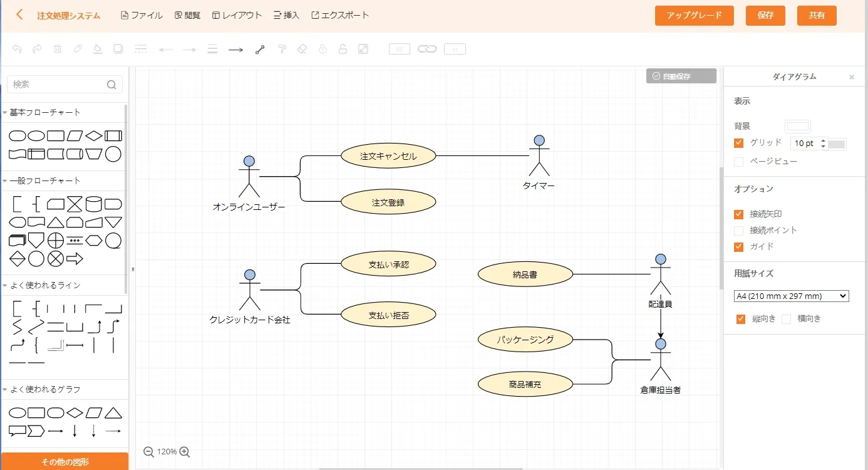Click the open padlock unlock icon
The width and height of the screenshot is (868, 470).
pyautogui.click(x=343, y=50)
